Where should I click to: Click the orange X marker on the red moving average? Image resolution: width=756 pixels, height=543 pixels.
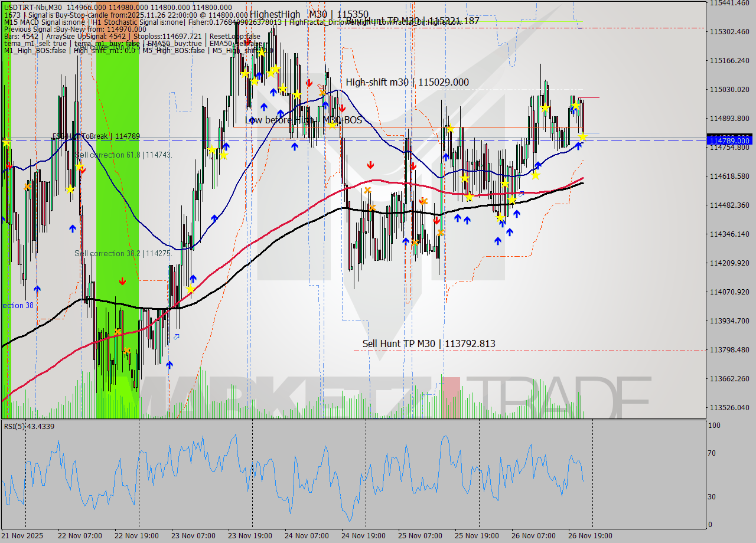coord(367,189)
